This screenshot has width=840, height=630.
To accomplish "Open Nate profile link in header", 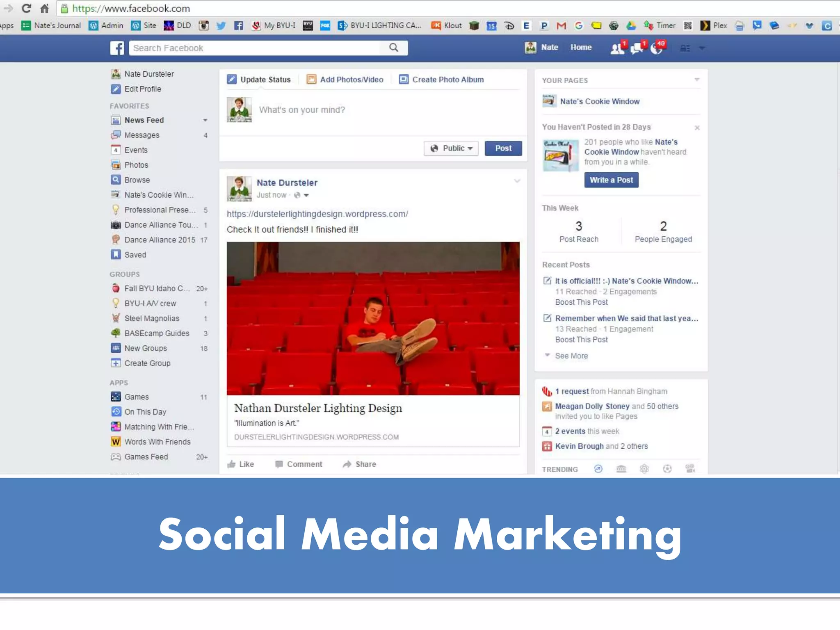I will (x=541, y=48).
